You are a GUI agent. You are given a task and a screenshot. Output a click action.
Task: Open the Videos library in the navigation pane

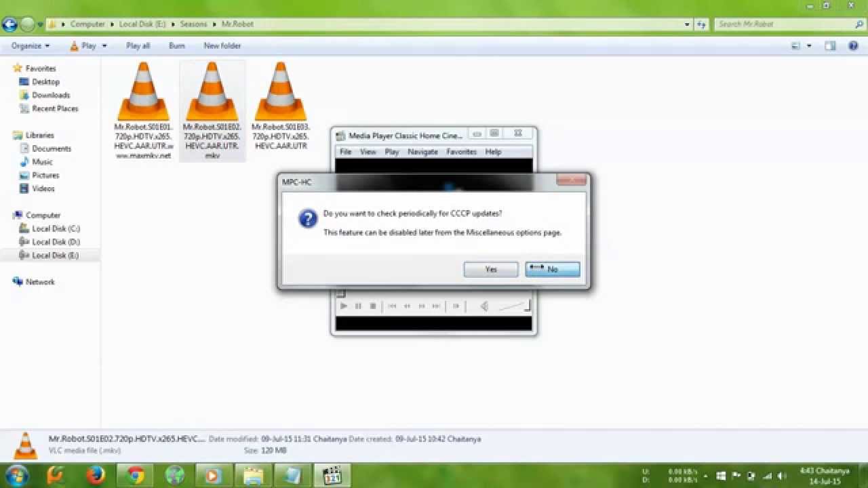(43, 189)
